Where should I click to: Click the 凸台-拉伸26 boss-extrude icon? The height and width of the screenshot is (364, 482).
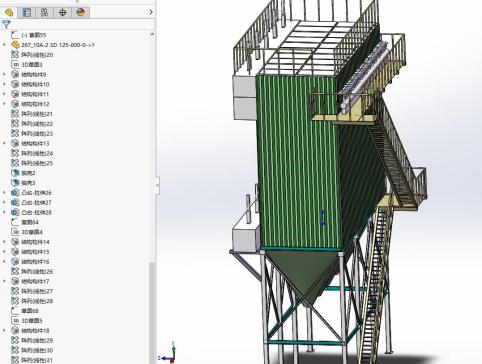(15, 193)
